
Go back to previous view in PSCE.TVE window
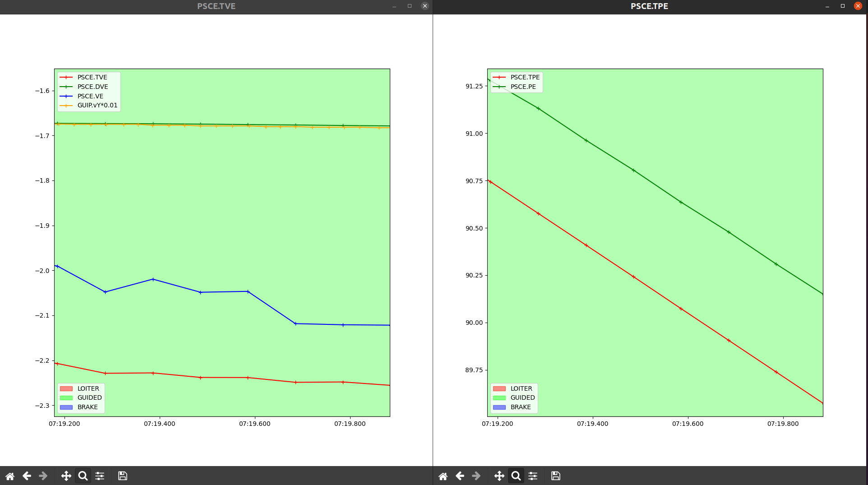coord(27,476)
